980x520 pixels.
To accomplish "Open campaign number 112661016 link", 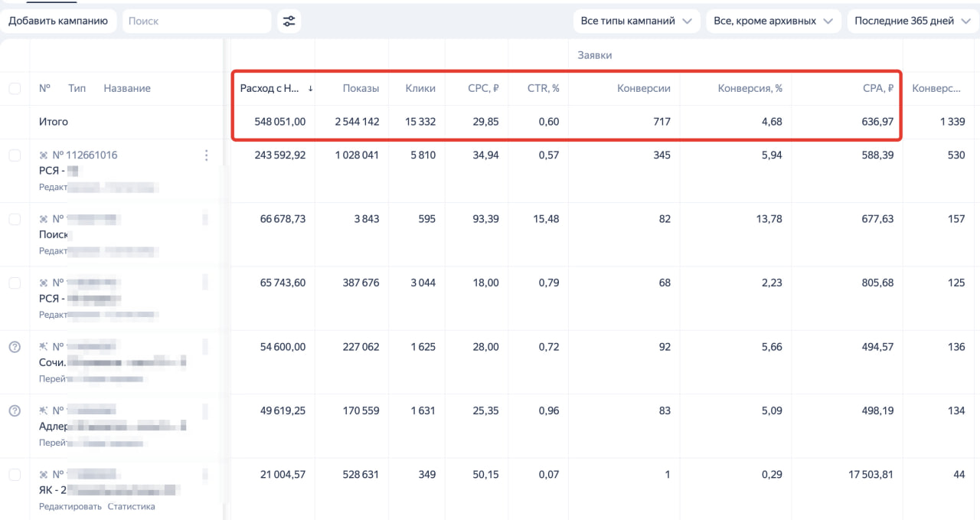I will pyautogui.click(x=85, y=155).
